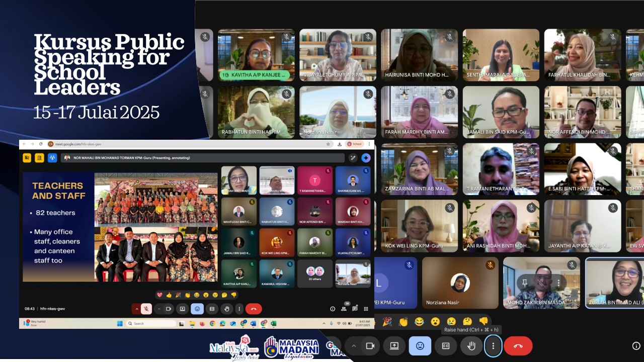The image size is (644, 362).
Task: Open More options three-dot menu
Action: (x=493, y=346)
